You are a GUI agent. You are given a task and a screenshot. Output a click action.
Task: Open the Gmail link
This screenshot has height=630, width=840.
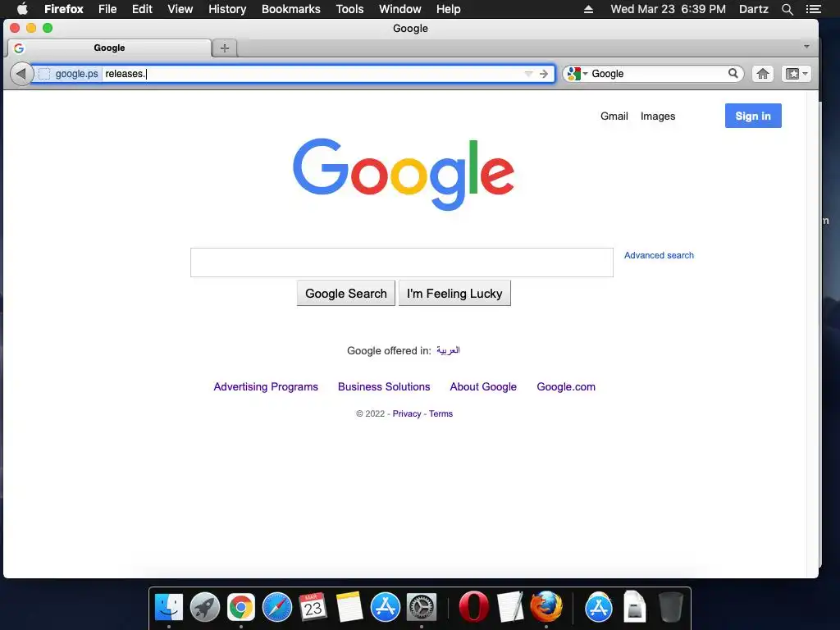click(x=614, y=116)
